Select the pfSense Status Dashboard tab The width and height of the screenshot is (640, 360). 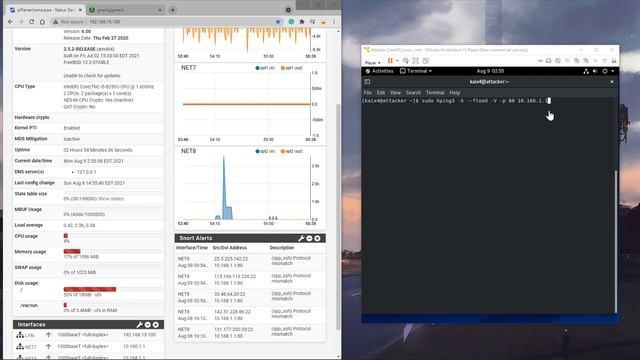tap(45, 10)
